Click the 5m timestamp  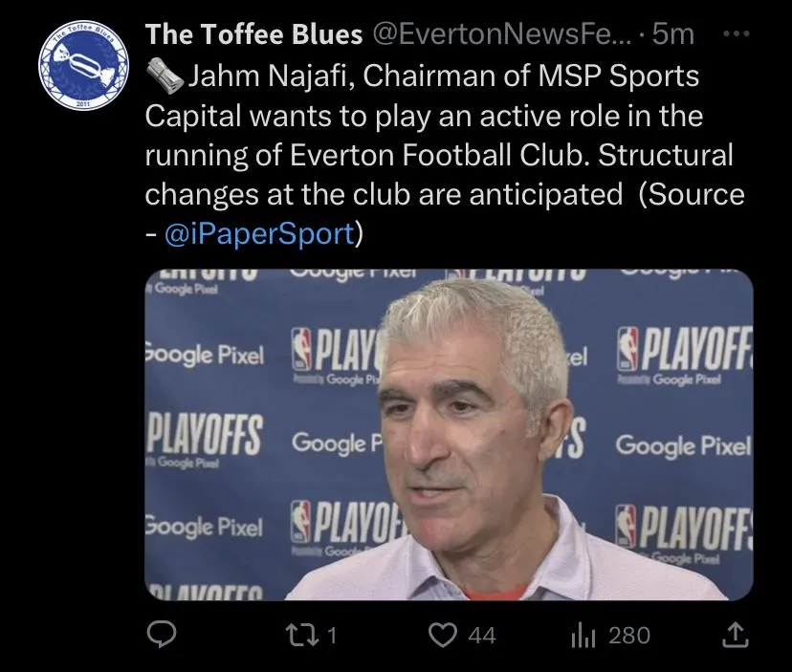pos(673,35)
